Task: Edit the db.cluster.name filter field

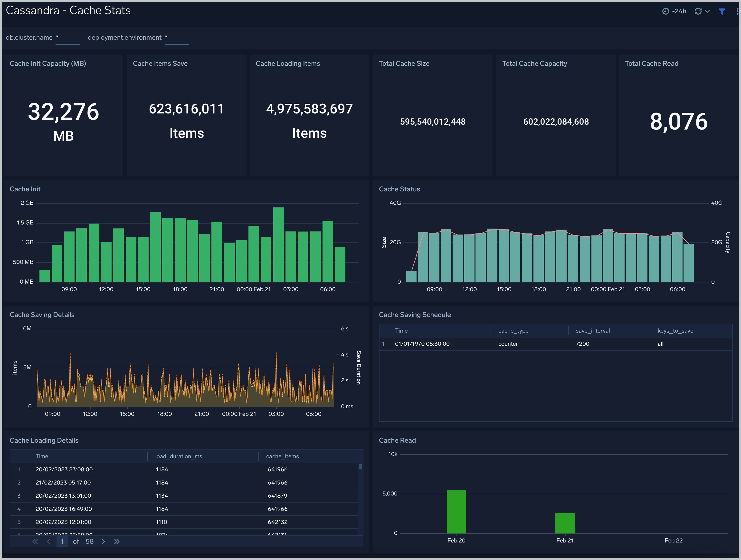Action: 68,38
